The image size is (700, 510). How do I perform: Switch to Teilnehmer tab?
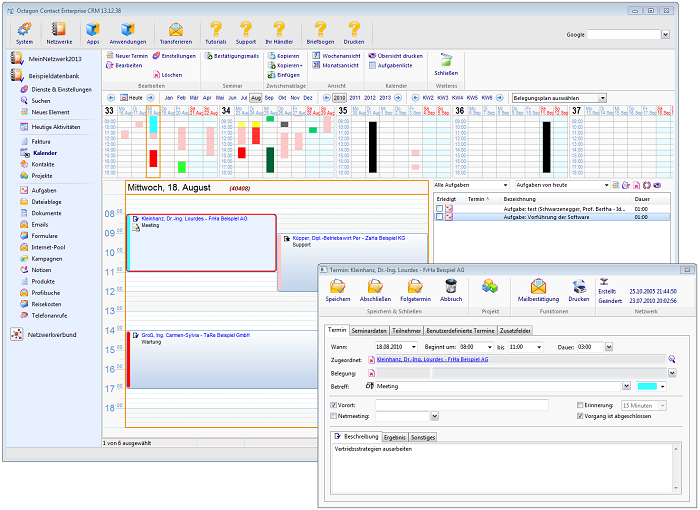pyautogui.click(x=406, y=330)
